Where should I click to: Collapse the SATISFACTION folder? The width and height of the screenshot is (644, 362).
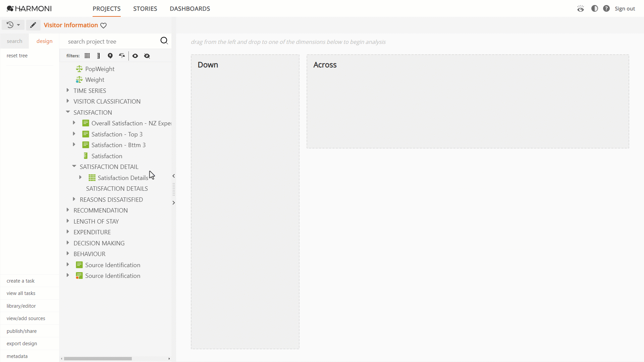coord(68,112)
